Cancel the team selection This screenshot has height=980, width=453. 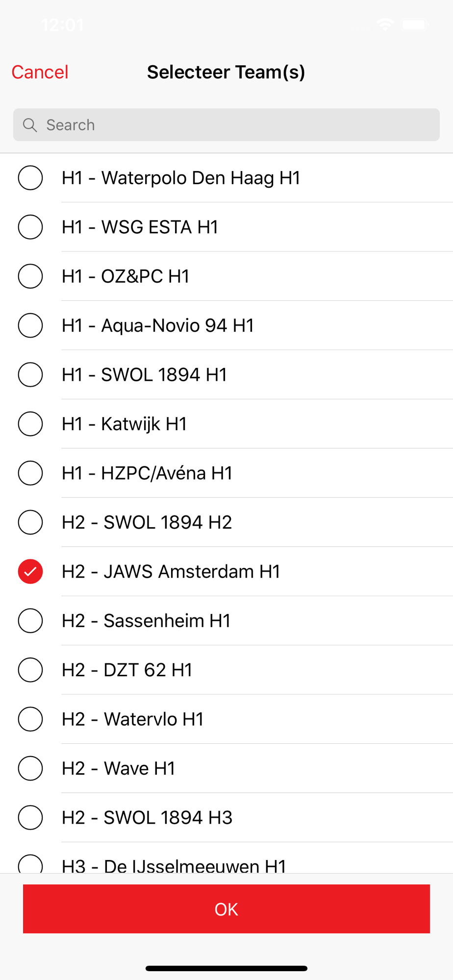click(40, 72)
